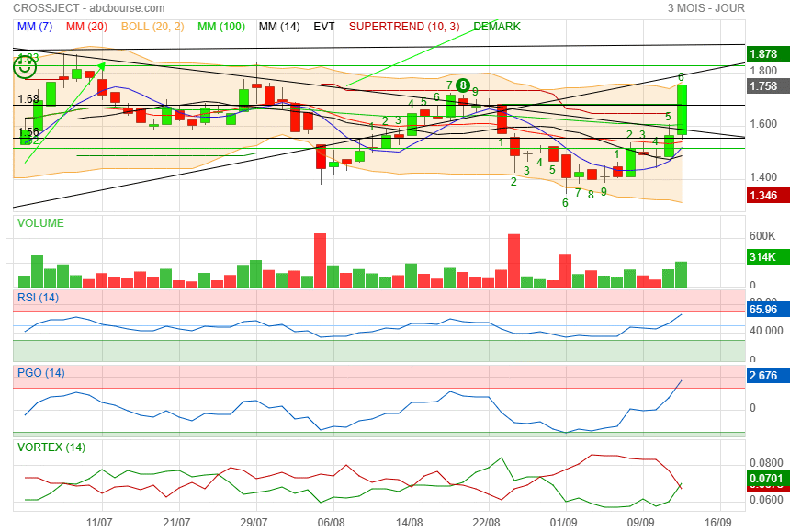Click the green circled 8 DeMark marker
Viewport: 790px width, 532px height.
[463, 85]
